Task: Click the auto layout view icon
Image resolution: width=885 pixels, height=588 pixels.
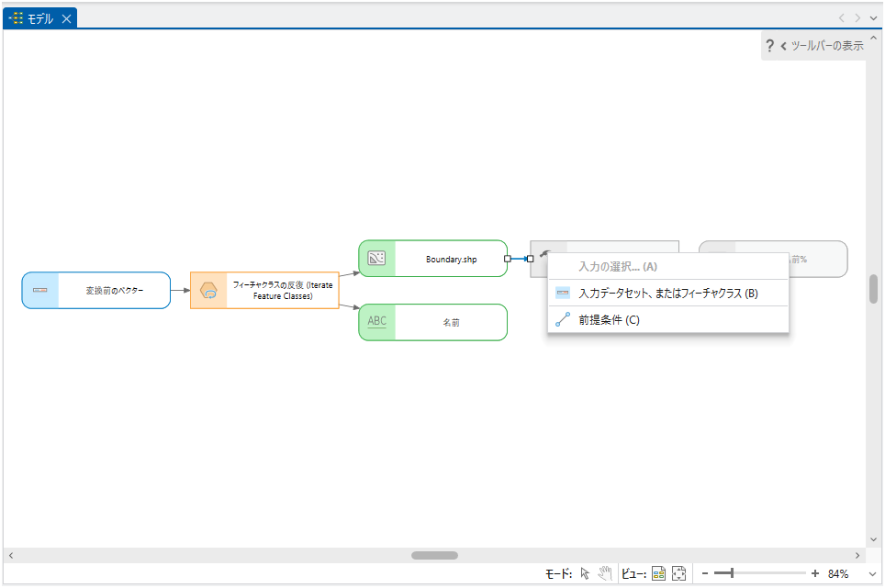Action: tap(658, 573)
